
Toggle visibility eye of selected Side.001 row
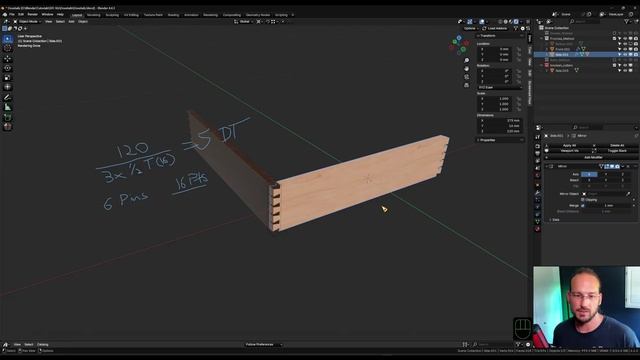pyautogui.click(x=625, y=54)
